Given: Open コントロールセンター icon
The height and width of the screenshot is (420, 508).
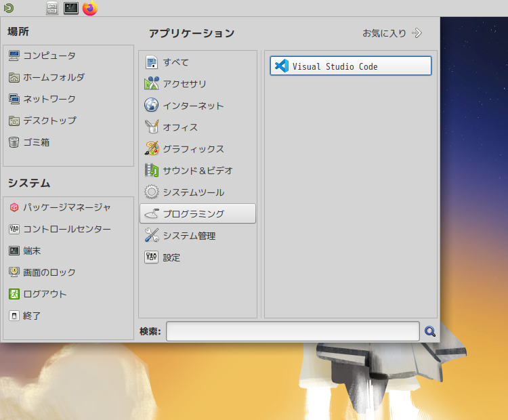Looking at the screenshot, I should (x=14, y=229).
